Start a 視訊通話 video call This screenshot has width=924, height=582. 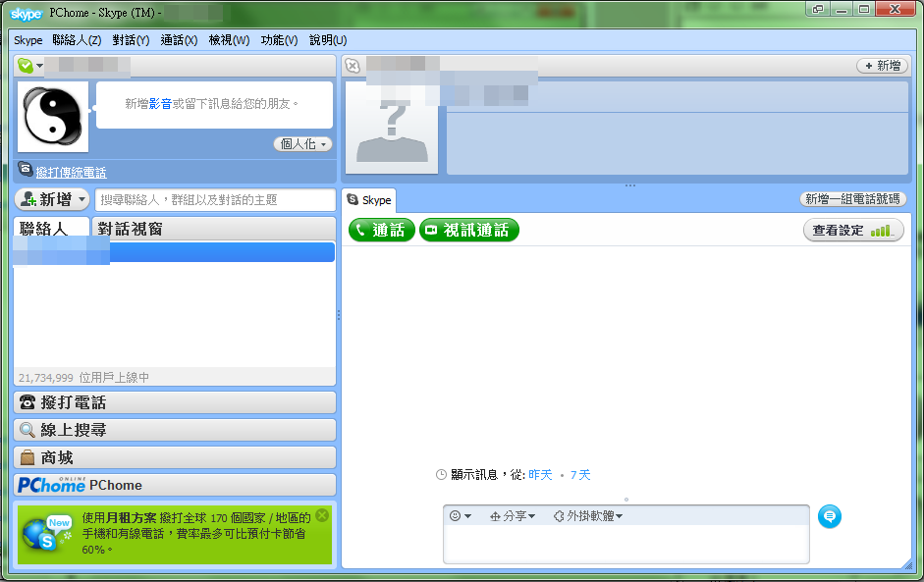pos(469,230)
